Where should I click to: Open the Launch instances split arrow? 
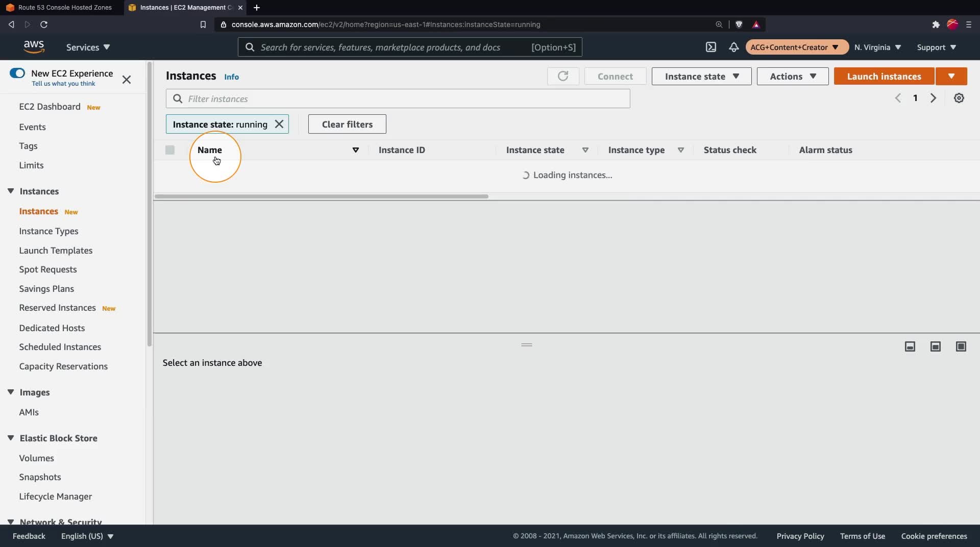coord(951,76)
